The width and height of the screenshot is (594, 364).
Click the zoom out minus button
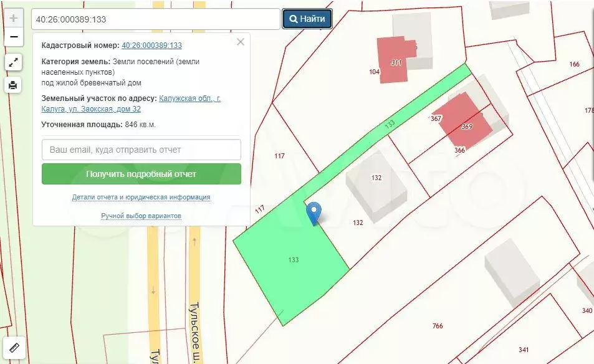pyautogui.click(x=14, y=37)
